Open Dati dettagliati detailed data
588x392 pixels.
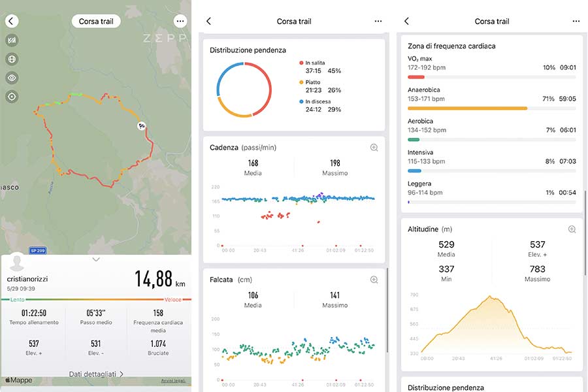coord(96,374)
